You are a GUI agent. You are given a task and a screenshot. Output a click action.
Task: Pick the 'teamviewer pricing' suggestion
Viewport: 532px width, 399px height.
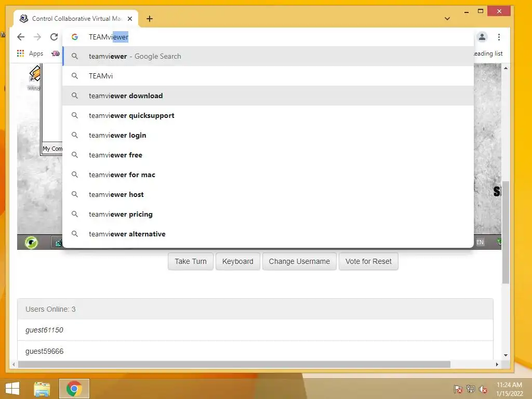coord(268,214)
